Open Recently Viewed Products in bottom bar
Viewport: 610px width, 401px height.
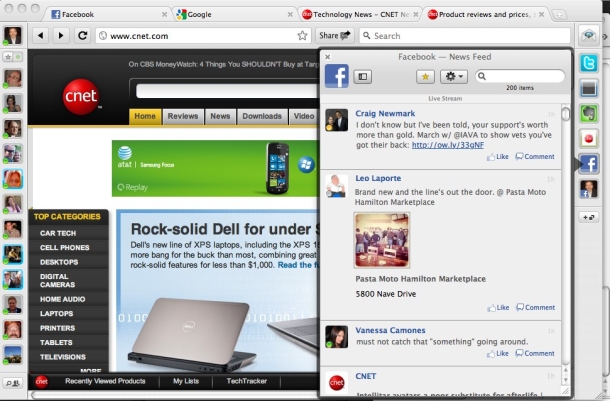coord(105,381)
